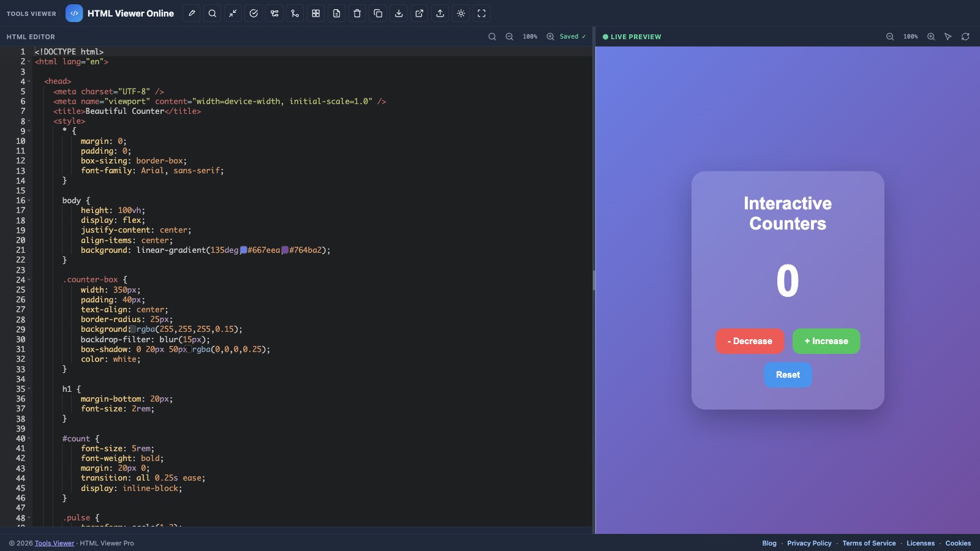Open the tree structure view icon
The height and width of the screenshot is (551, 980).
(x=274, y=13)
